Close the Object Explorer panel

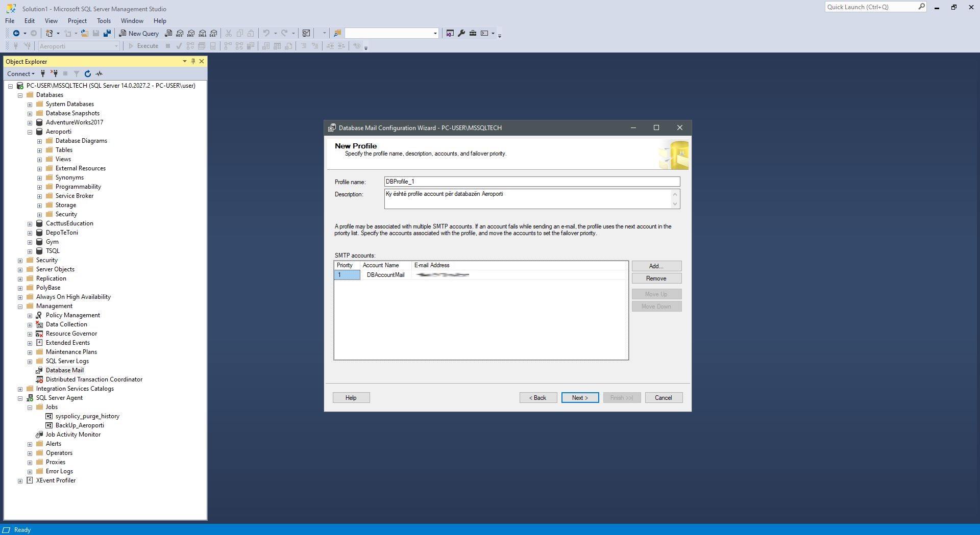(202, 61)
